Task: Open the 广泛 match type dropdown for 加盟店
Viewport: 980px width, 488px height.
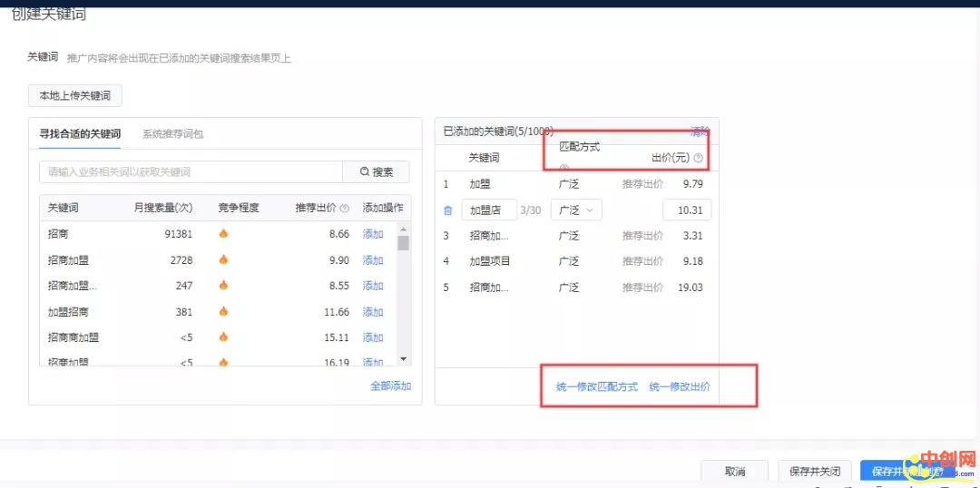Action: 575,210
